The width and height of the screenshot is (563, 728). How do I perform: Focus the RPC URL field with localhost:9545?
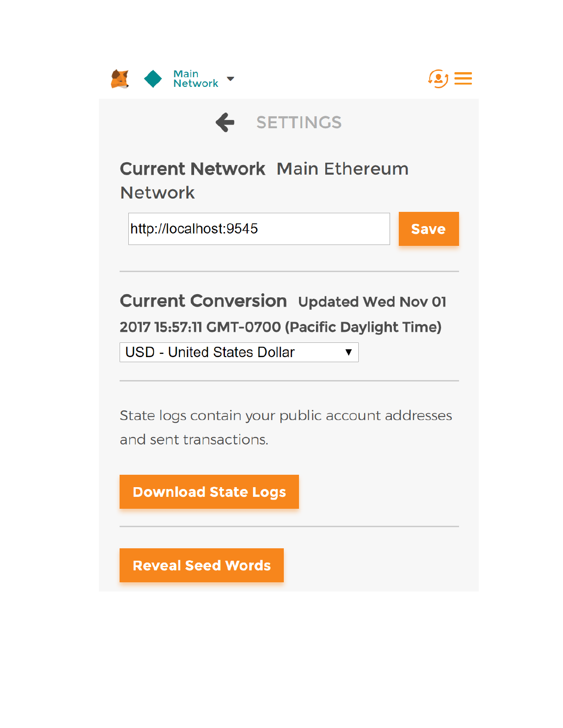(x=259, y=229)
